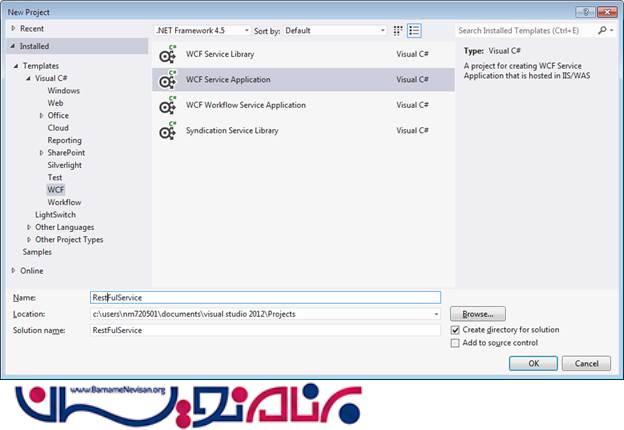Select the Test template category

click(x=55, y=177)
